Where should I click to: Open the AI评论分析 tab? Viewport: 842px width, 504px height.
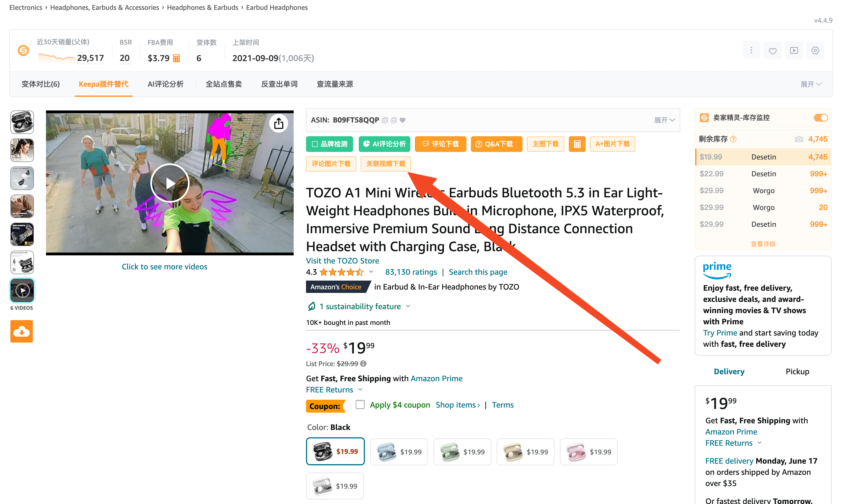coord(165,84)
